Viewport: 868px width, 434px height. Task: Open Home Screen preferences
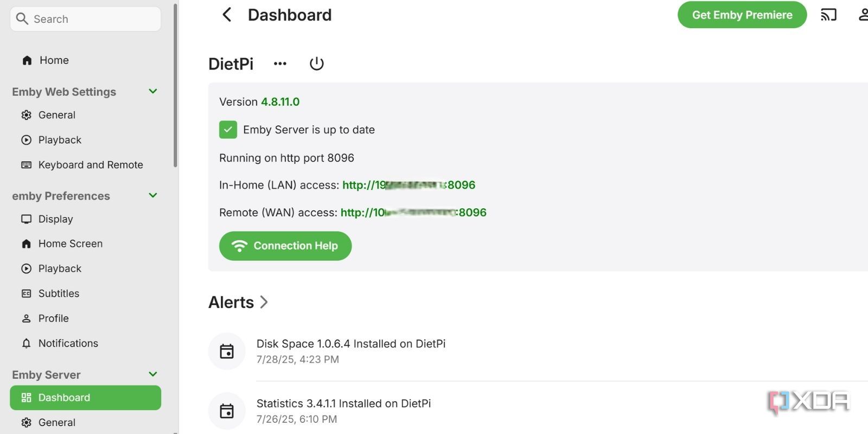(86, 244)
